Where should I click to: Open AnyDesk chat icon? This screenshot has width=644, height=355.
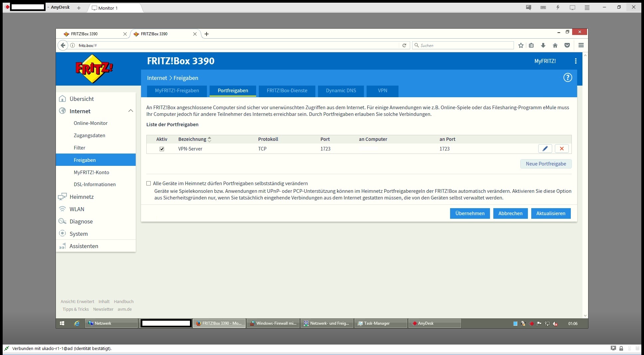(x=529, y=8)
